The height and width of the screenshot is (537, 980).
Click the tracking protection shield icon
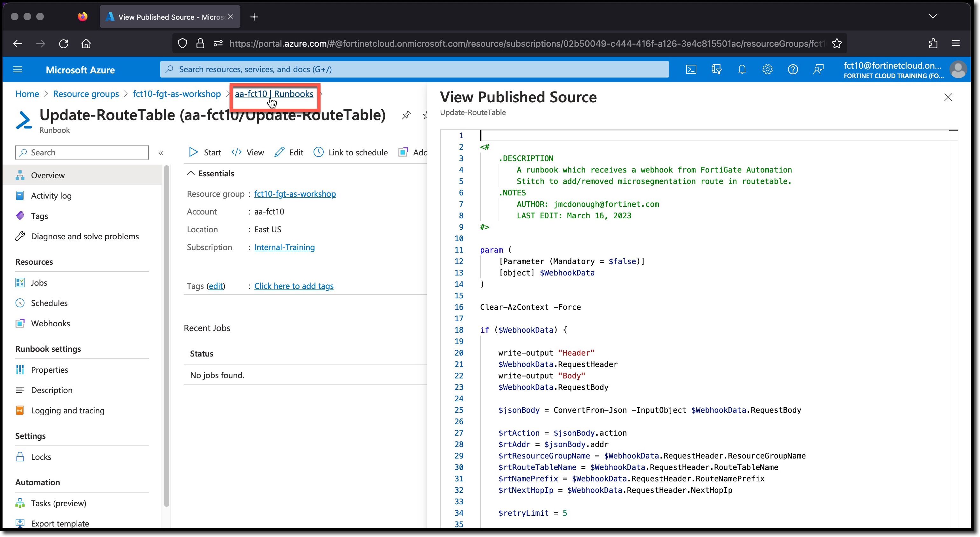(183, 44)
